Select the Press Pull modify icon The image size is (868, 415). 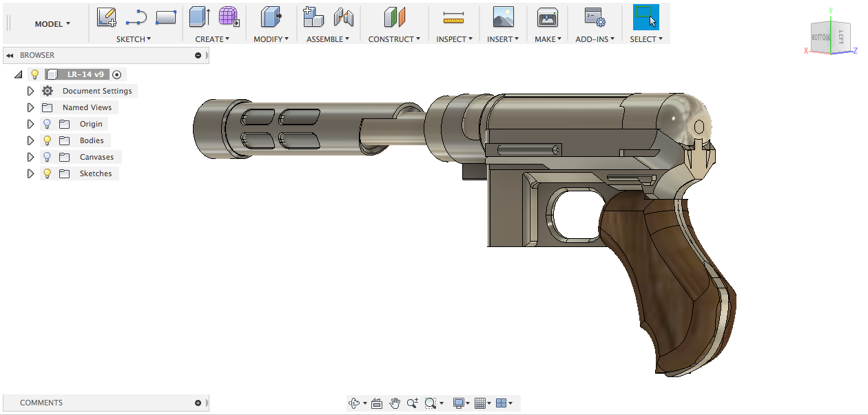pos(271,17)
